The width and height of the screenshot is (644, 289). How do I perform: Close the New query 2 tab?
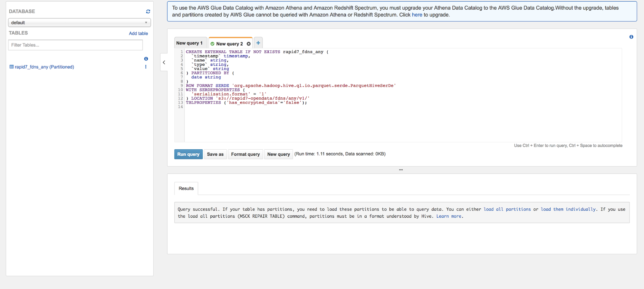click(x=248, y=44)
